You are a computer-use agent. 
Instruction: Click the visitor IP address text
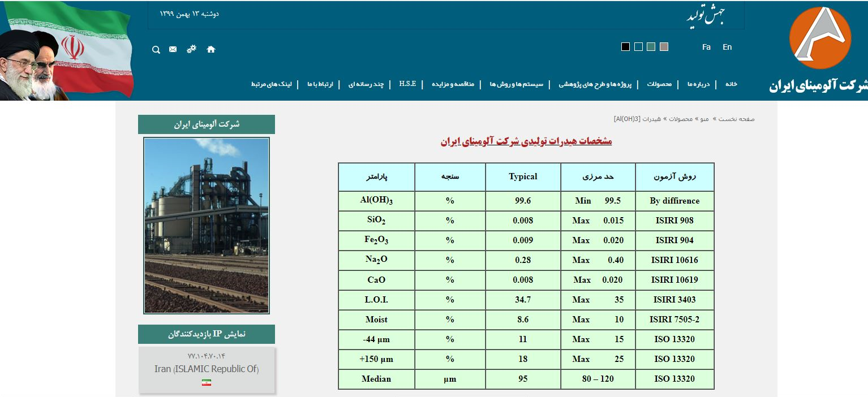207,356
